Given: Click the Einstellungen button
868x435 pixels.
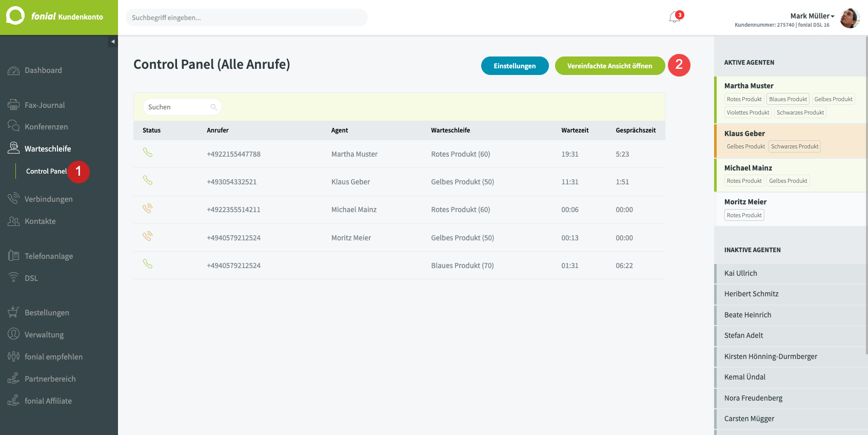Looking at the screenshot, I should 515,66.
